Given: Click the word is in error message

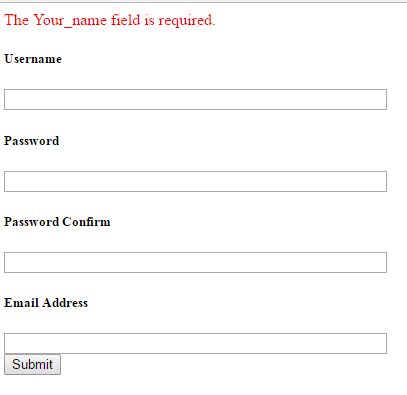Looking at the screenshot, I should (x=149, y=20).
